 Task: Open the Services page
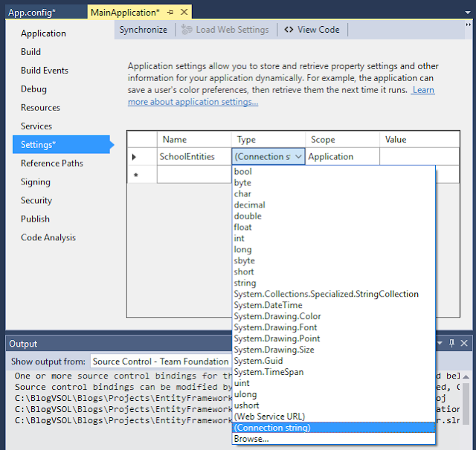click(36, 126)
